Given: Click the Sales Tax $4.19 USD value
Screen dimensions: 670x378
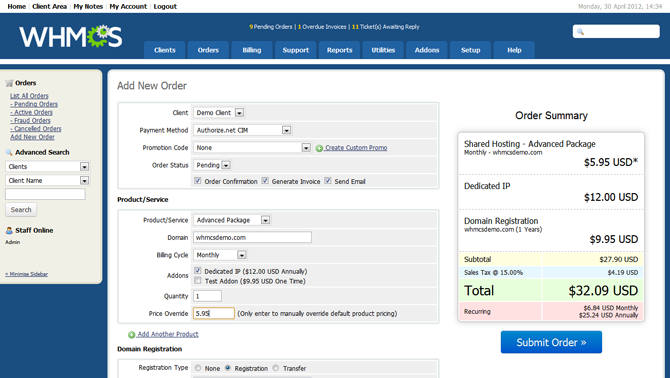Looking at the screenshot, I should [623, 273].
